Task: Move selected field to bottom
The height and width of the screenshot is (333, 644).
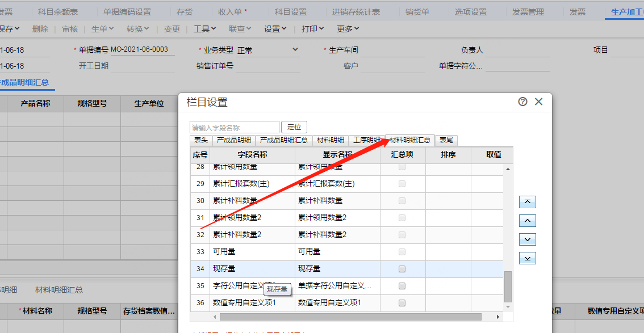Action: click(x=528, y=258)
